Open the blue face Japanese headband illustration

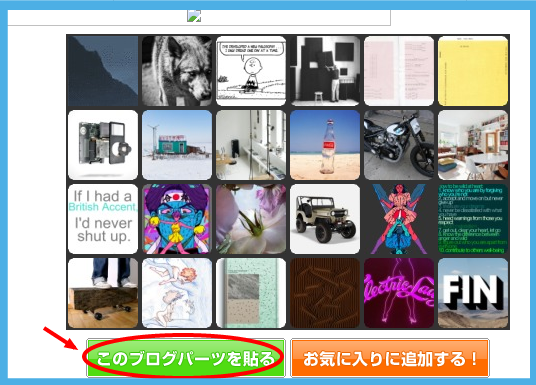tap(177, 219)
